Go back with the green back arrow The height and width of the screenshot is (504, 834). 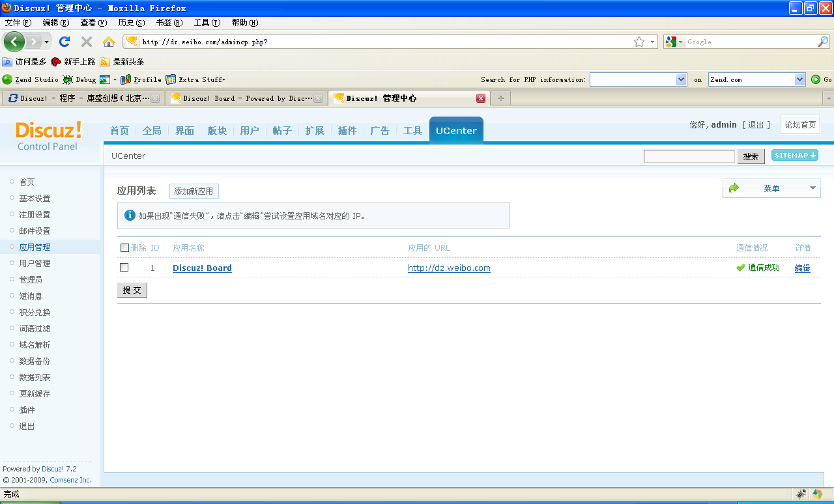pos(14,42)
